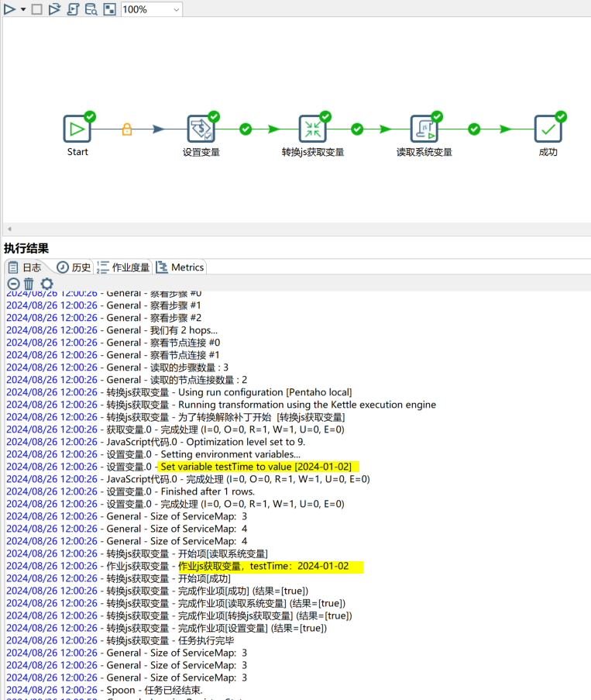Viewport: 591px width, 700px height.
Task: Click the SQL script toolbar icon
Action: [x=73, y=9]
